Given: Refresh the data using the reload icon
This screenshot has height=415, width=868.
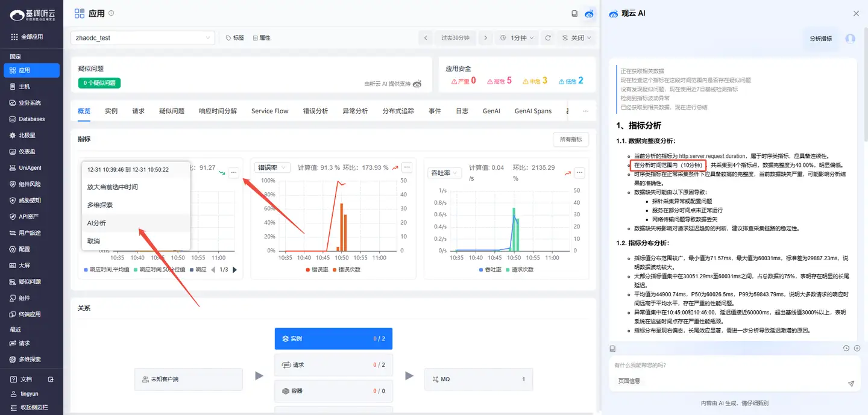Looking at the screenshot, I should [x=547, y=37].
